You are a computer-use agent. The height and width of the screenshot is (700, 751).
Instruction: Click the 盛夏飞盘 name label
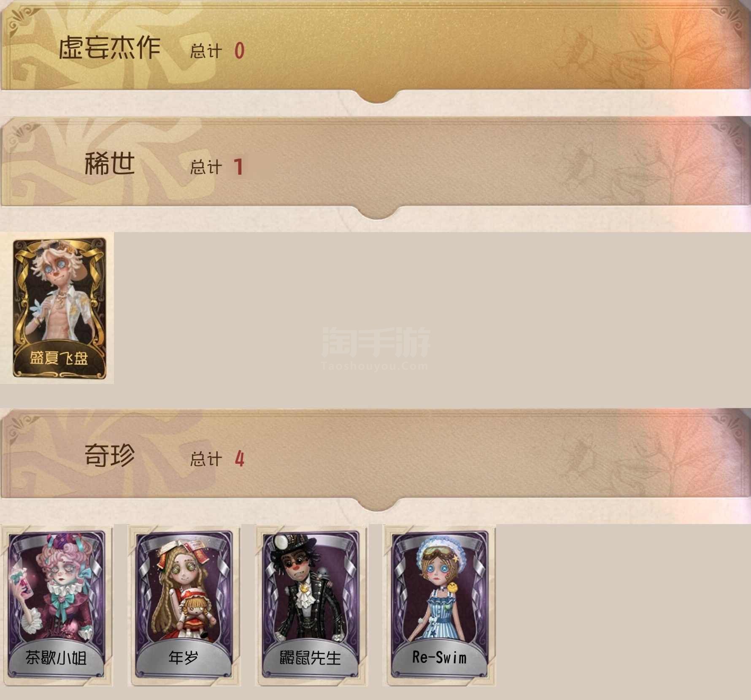pos(59,359)
